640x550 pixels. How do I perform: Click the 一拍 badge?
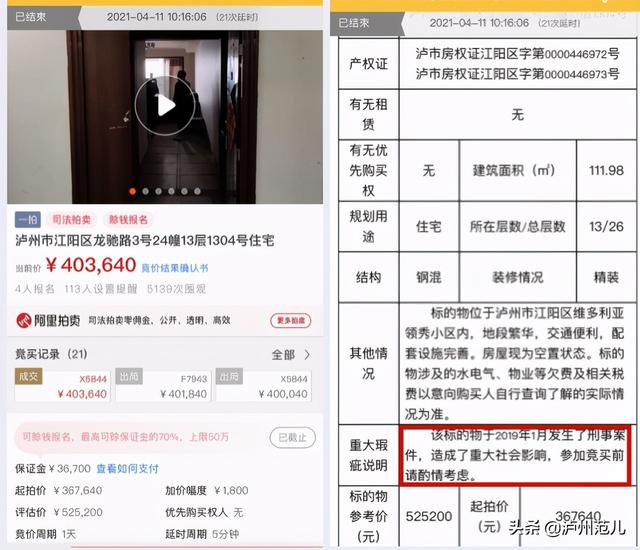pyautogui.click(x=28, y=220)
